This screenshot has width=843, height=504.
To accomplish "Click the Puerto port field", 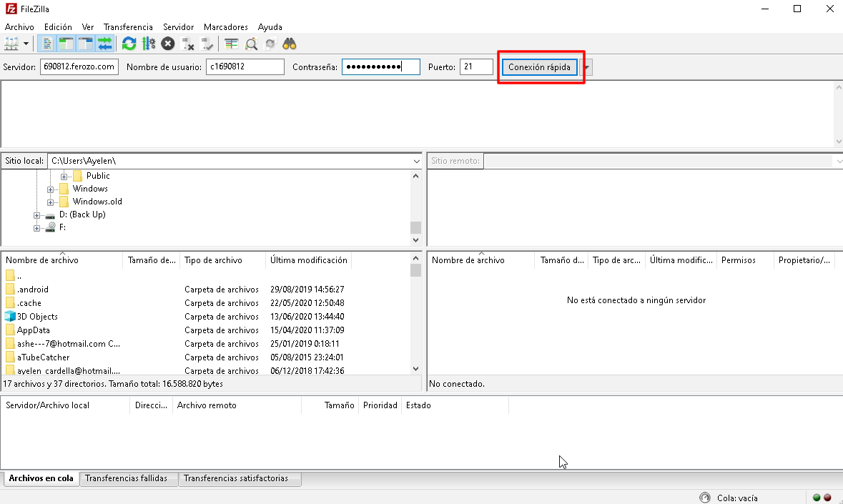I will [476, 66].
